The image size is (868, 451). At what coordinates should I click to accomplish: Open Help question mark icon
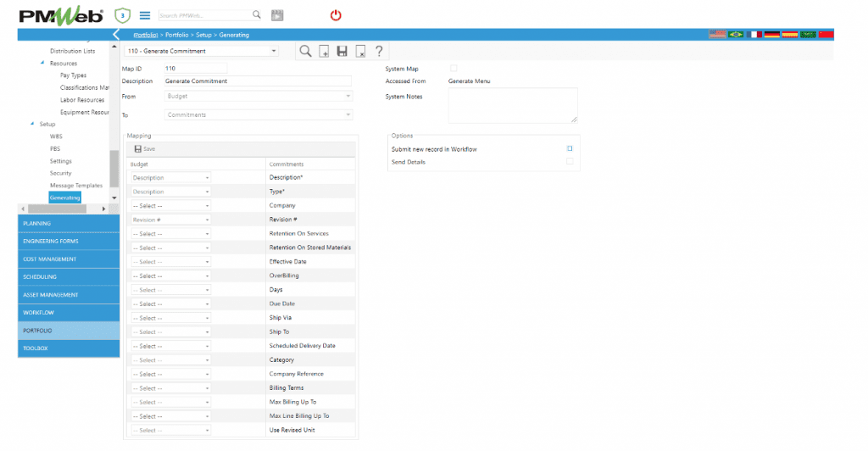tap(379, 52)
